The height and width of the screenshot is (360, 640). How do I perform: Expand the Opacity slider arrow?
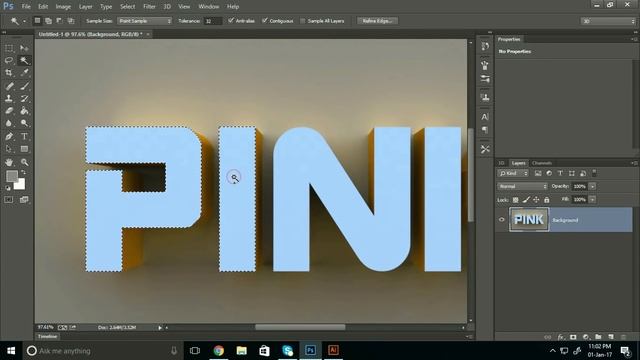click(592, 186)
